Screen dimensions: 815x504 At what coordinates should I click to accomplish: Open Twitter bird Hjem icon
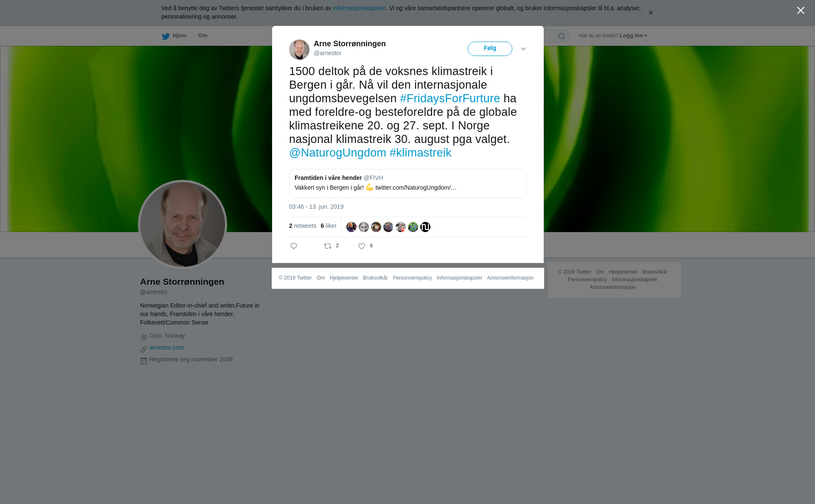click(166, 36)
